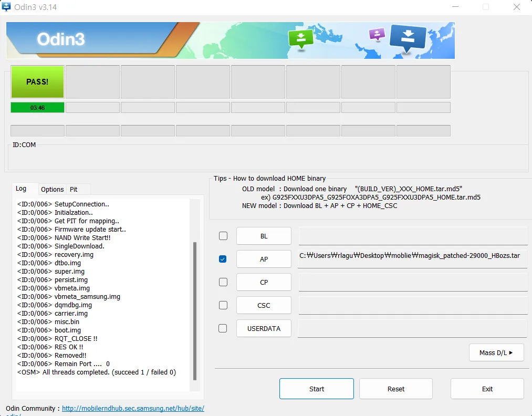
Task: Select the All threads completed log line
Action: [x=96, y=372]
